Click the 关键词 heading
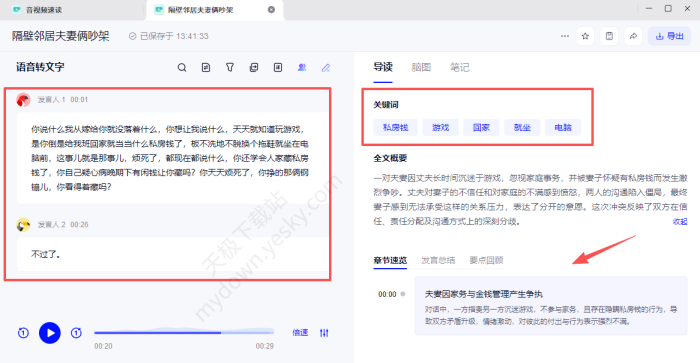700x363 pixels. click(x=386, y=105)
